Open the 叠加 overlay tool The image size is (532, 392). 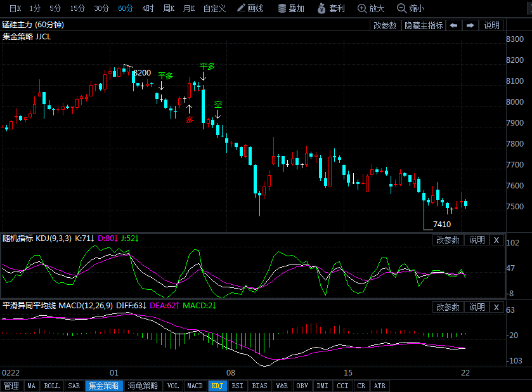point(291,8)
